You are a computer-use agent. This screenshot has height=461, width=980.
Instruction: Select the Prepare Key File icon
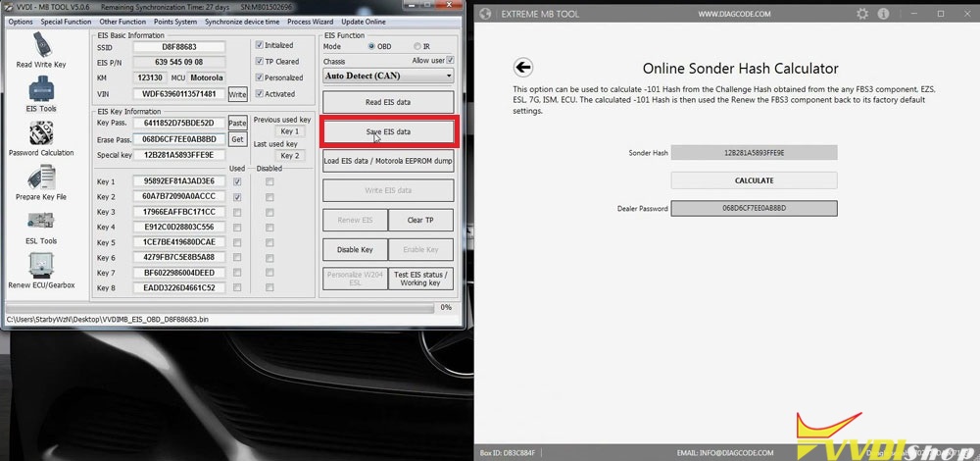pos(41,179)
